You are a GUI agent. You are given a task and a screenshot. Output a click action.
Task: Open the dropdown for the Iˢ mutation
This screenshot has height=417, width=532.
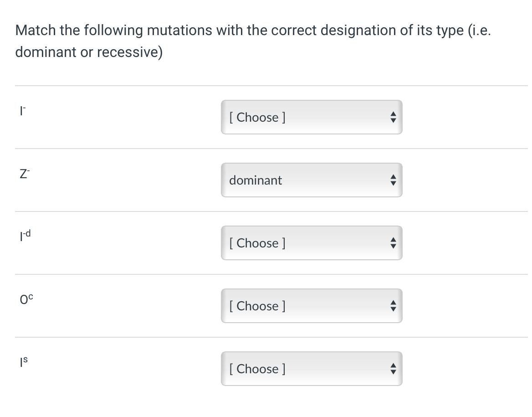click(x=312, y=369)
